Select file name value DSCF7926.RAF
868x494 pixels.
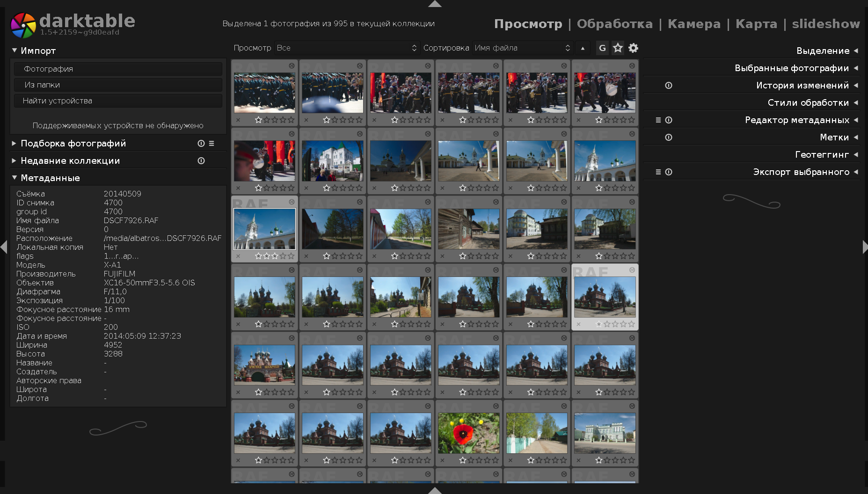tap(131, 220)
